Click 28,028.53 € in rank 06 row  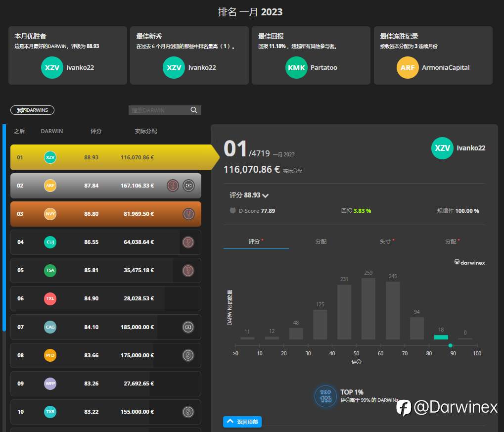point(138,298)
